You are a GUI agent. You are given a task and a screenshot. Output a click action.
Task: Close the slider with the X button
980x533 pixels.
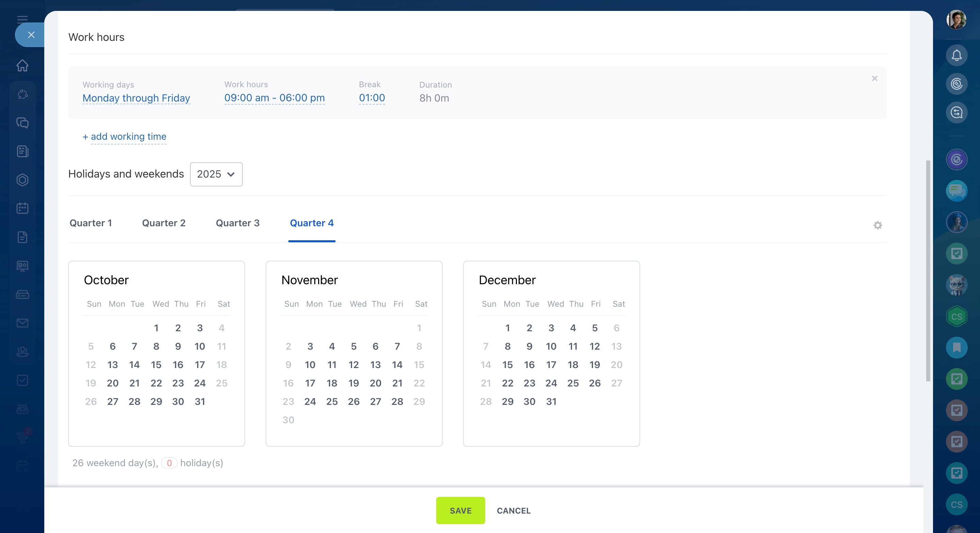click(31, 35)
